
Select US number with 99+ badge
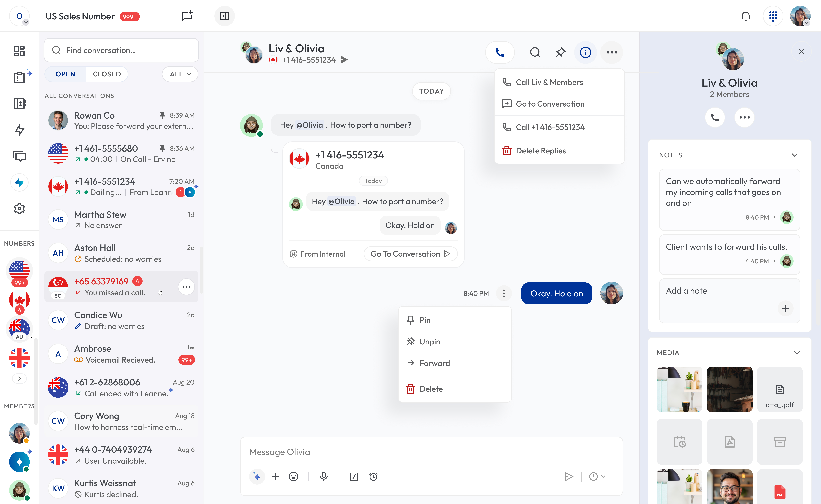pyautogui.click(x=19, y=272)
